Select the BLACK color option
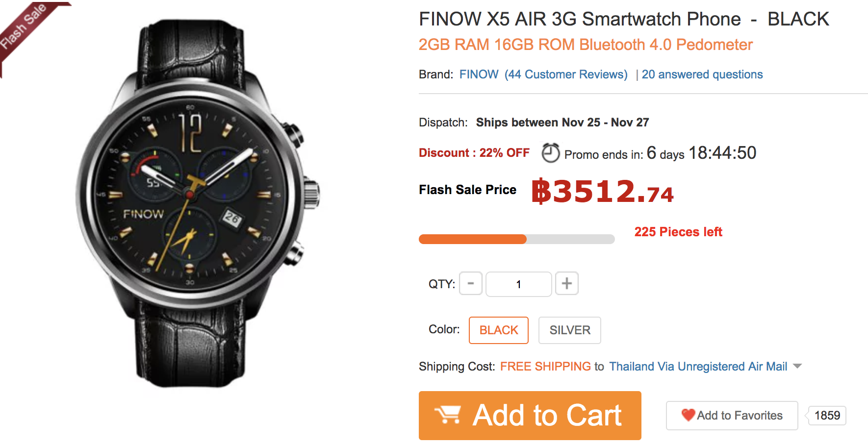 tap(498, 330)
